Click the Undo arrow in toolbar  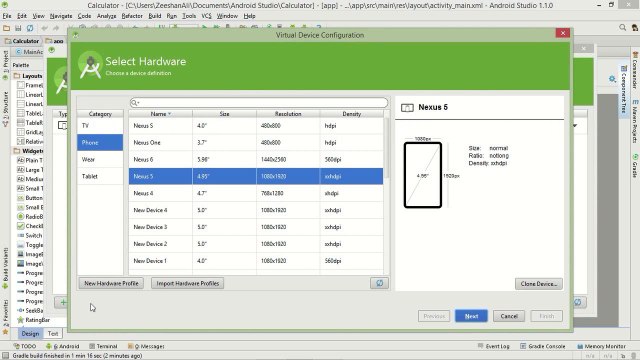(x=44, y=28)
